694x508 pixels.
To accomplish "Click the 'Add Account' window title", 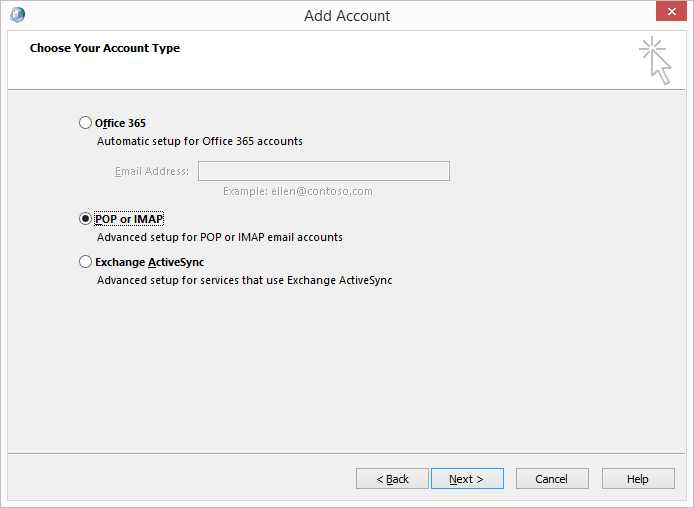I will (347, 15).
